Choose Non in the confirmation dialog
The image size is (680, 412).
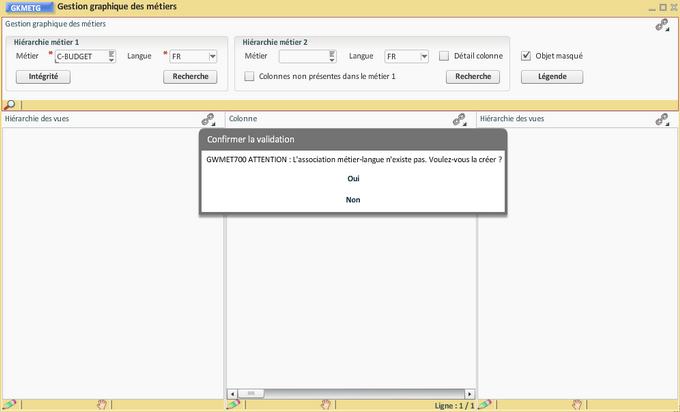click(353, 199)
